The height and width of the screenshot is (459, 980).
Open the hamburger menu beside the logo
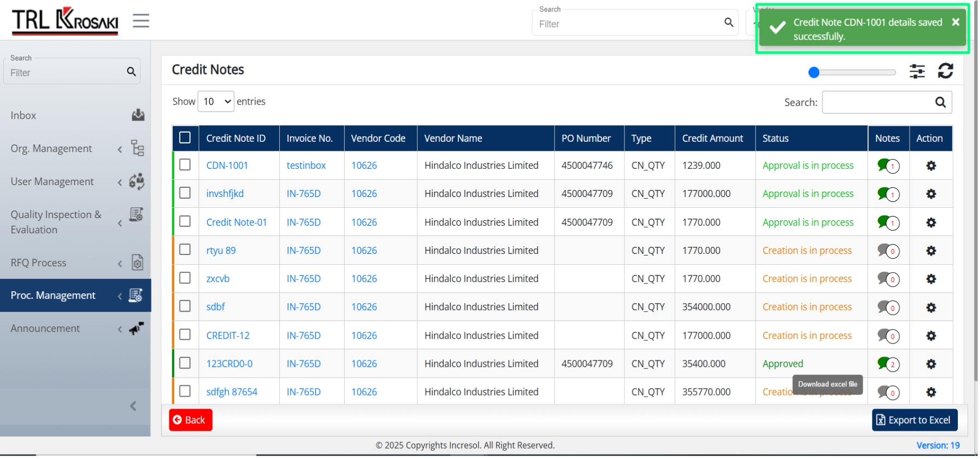click(x=141, y=21)
